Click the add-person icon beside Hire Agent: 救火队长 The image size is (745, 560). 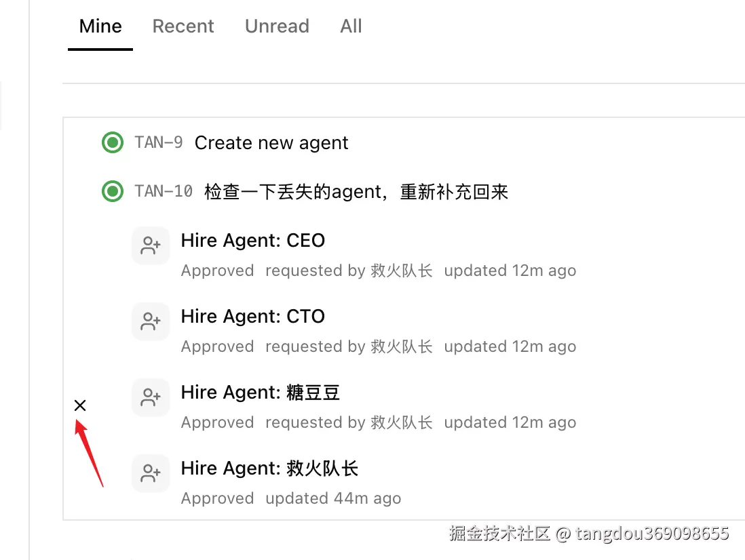pos(150,474)
